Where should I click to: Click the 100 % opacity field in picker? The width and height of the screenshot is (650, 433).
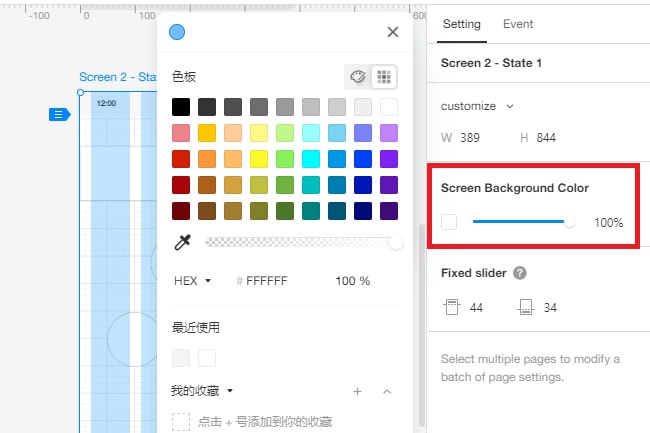(352, 281)
